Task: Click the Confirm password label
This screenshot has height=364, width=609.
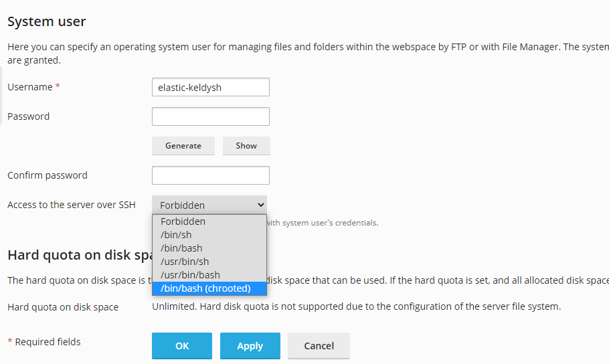Action: pos(48,175)
